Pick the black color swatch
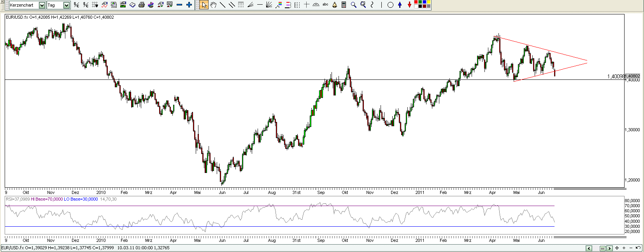The image size is (644, 252). pos(420,7)
